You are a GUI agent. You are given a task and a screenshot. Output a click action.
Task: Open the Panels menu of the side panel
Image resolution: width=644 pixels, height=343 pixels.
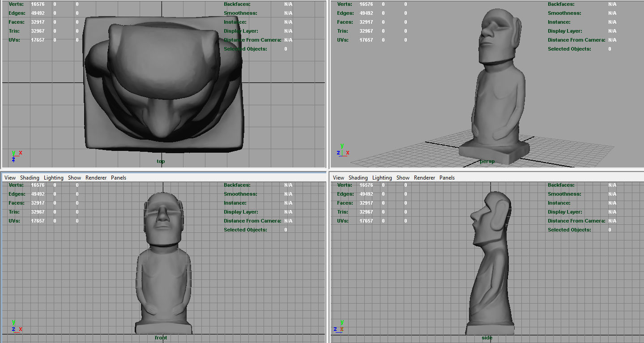pos(447,178)
